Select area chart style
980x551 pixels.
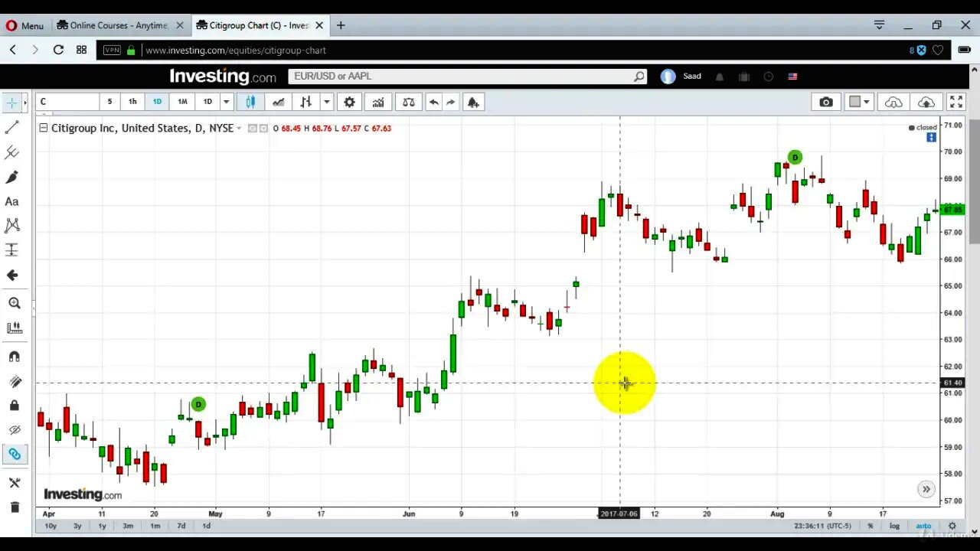point(278,102)
